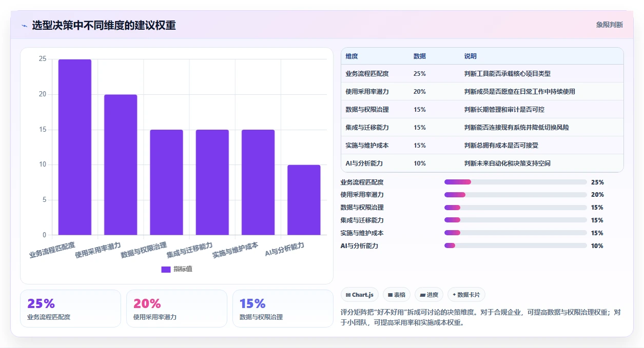This screenshot has height=348, width=644.
Task: Click the 25 y-axis tick label
Action: coord(43,59)
